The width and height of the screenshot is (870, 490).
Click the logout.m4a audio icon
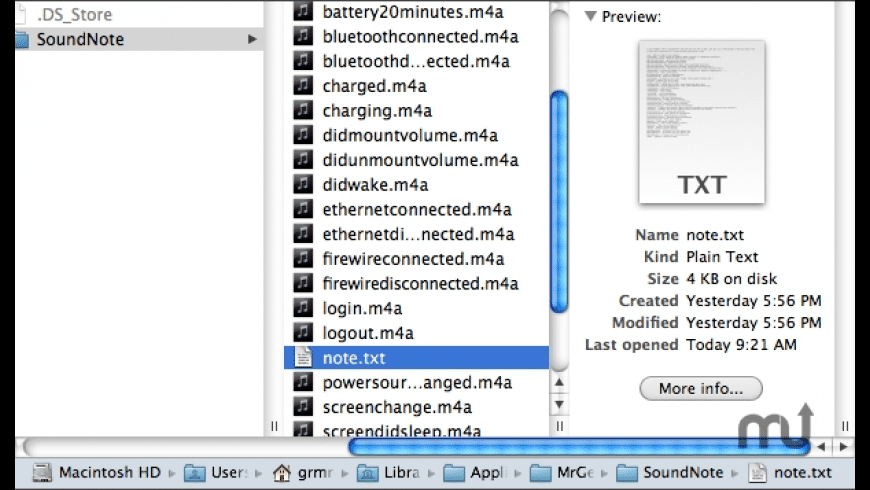[x=303, y=332]
